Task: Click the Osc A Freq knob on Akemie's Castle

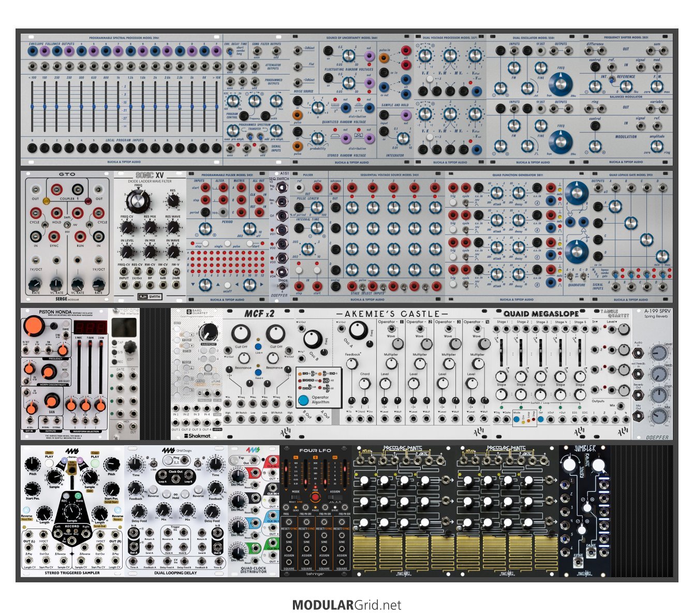Action: [358, 330]
